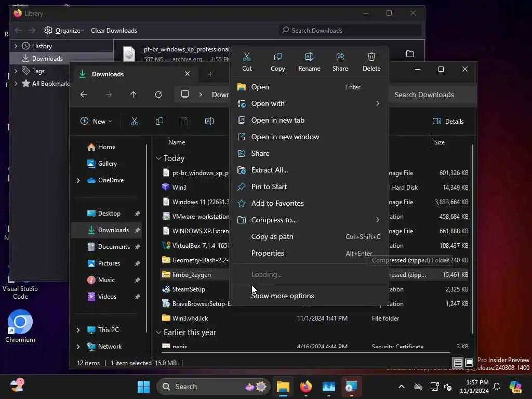Select Downloads in Library sidebar
532x399 pixels.
coord(61,58)
